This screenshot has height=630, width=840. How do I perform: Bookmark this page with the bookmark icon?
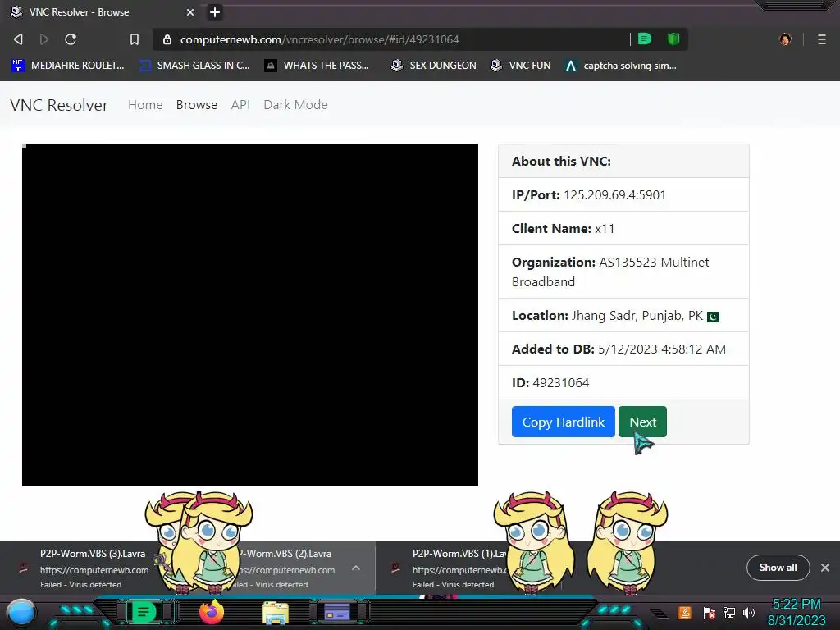tap(135, 39)
